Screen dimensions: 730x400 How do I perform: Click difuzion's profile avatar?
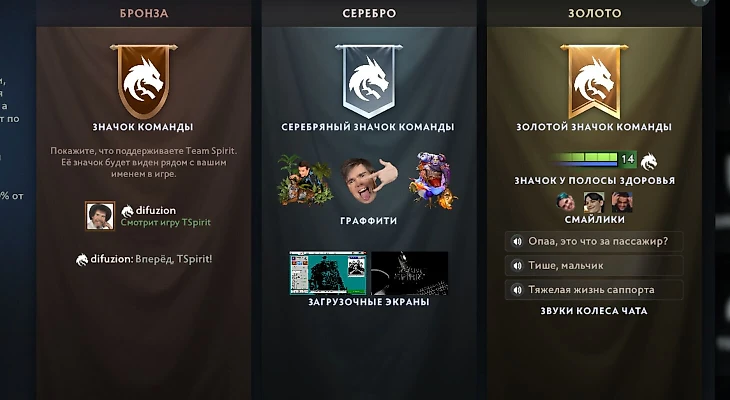coord(100,216)
